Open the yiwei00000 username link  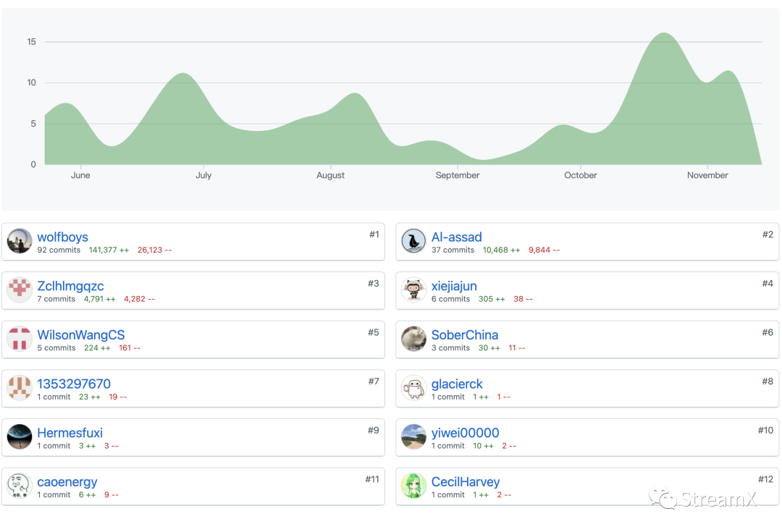coord(465,433)
